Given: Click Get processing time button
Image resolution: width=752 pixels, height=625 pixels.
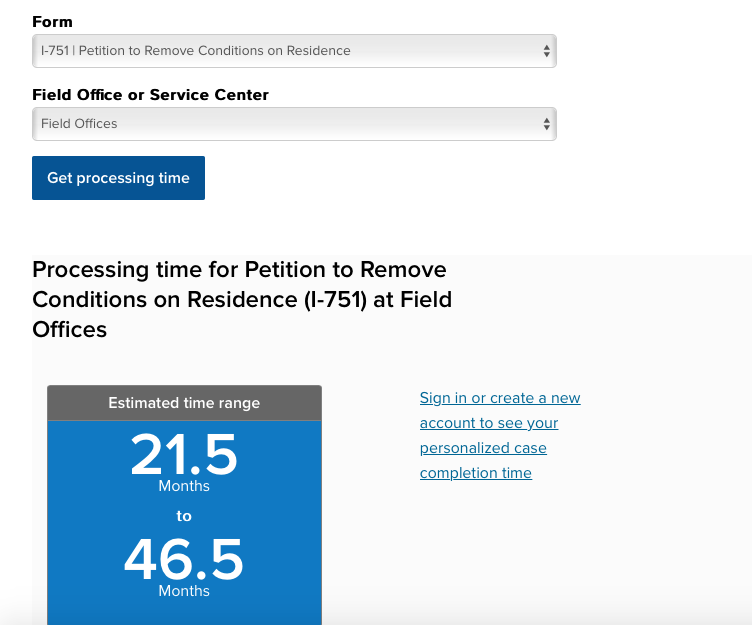Looking at the screenshot, I should click(118, 178).
